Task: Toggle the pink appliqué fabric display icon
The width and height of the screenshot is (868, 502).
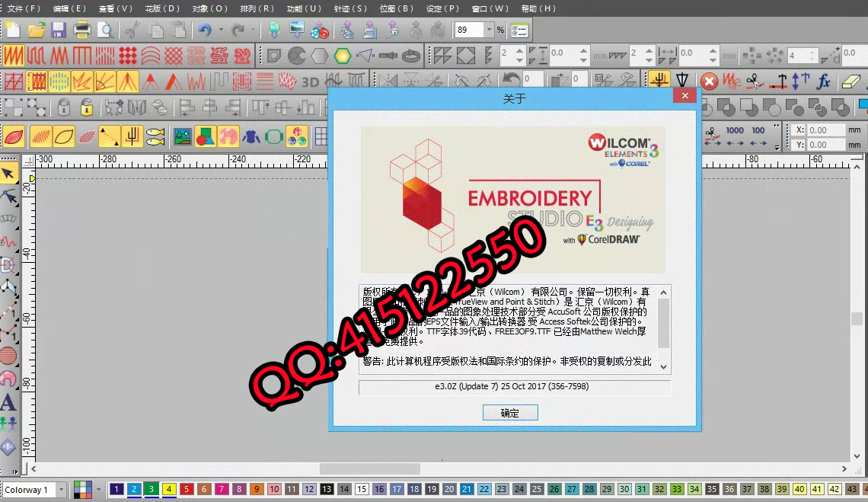Action: [x=228, y=136]
